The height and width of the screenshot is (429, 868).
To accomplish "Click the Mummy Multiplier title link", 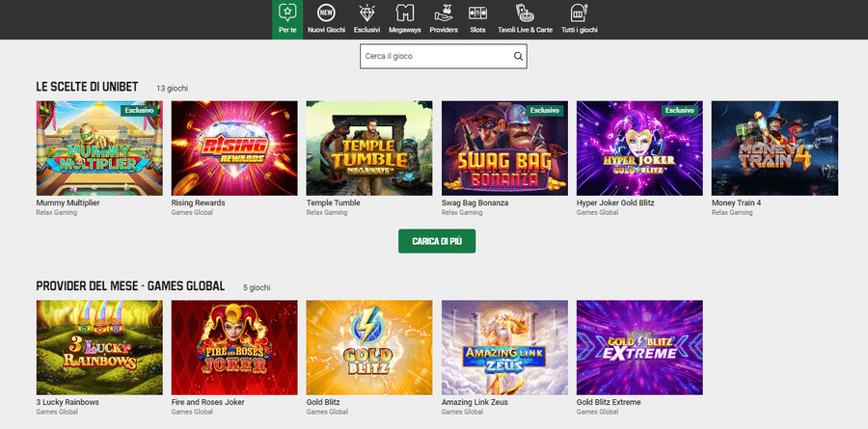I will (68, 203).
